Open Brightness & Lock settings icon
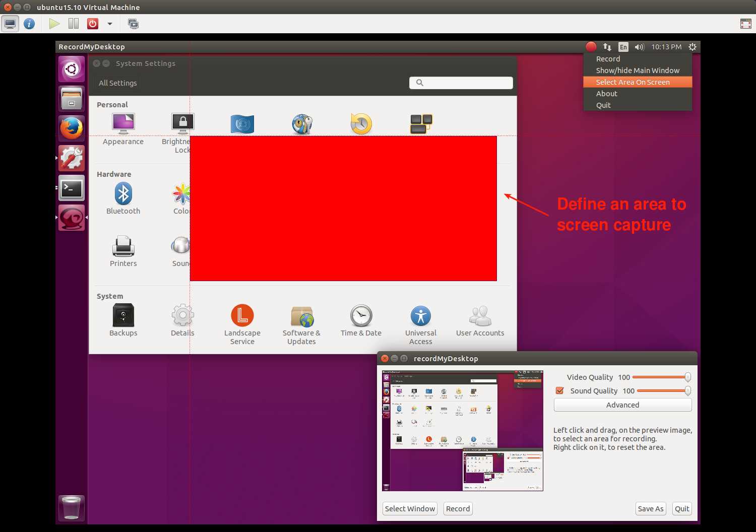This screenshot has height=532, width=756. pos(182,123)
